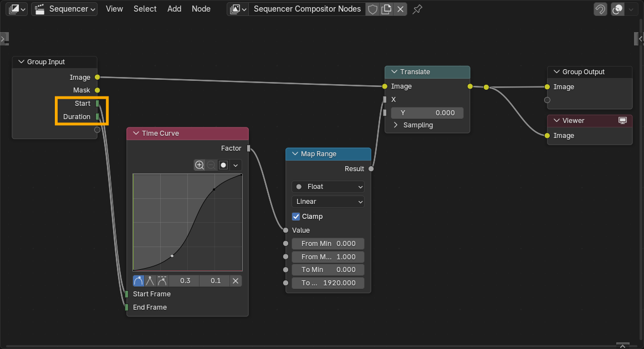The width and height of the screenshot is (644, 349).
Task: Click the Translate Y 0.000 field
Action: [x=427, y=112]
